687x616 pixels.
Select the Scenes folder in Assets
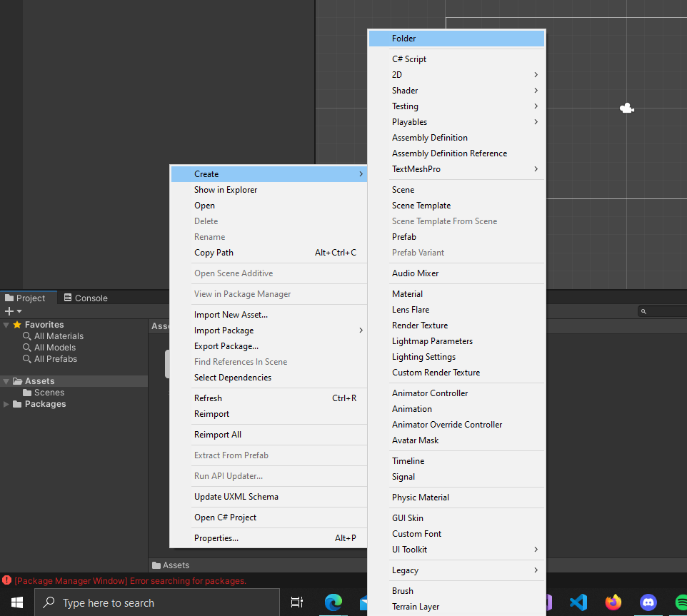click(49, 393)
